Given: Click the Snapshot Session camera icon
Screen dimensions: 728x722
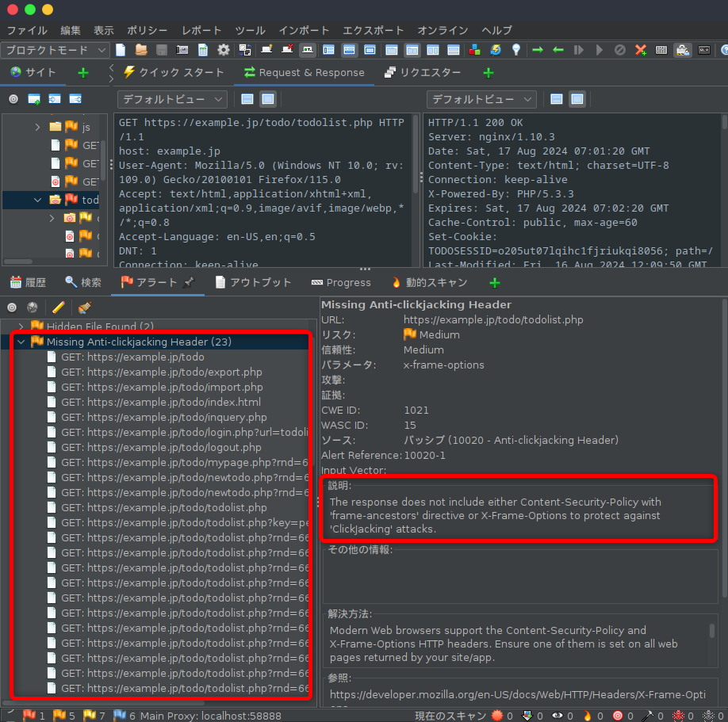Looking at the screenshot, I should tap(182, 50).
